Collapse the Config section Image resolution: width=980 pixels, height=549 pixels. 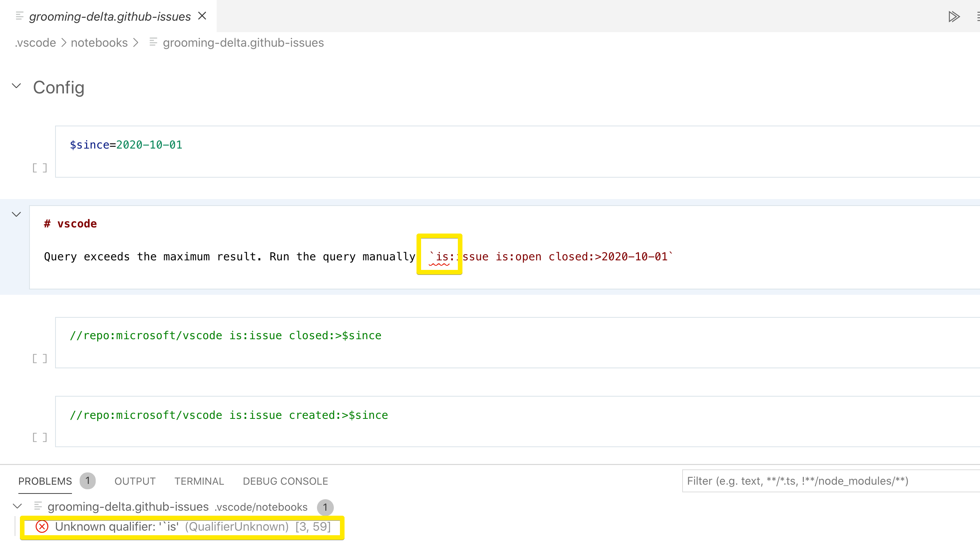pos(16,87)
